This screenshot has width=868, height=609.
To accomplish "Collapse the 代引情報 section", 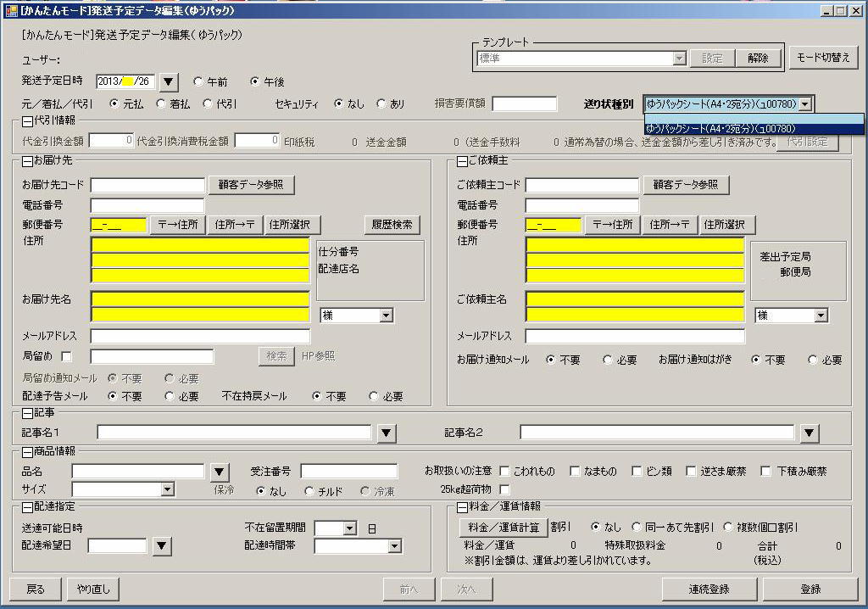I will tap(27, 120).
